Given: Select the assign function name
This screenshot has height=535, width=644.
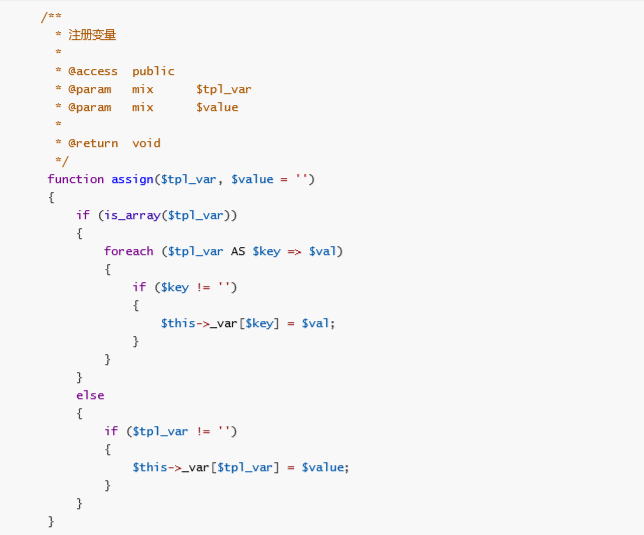Looking at the screenshot, I should [132, 179].
